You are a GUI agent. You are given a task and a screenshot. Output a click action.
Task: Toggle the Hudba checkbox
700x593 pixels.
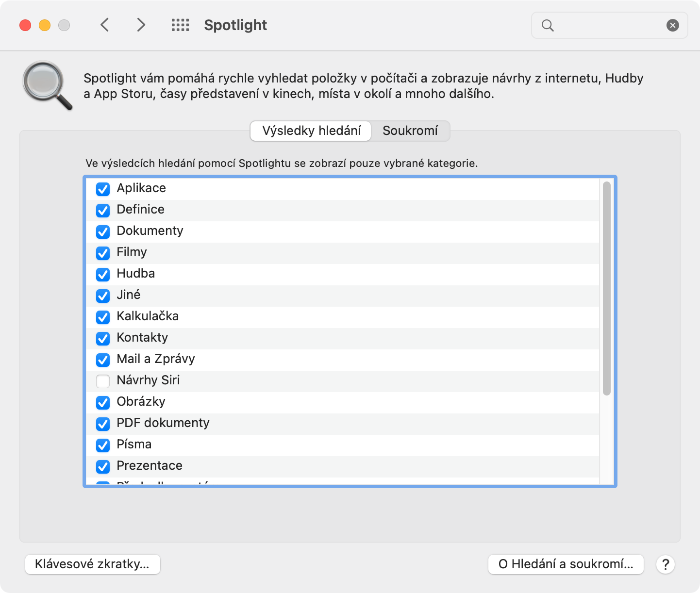click(103, 274)
